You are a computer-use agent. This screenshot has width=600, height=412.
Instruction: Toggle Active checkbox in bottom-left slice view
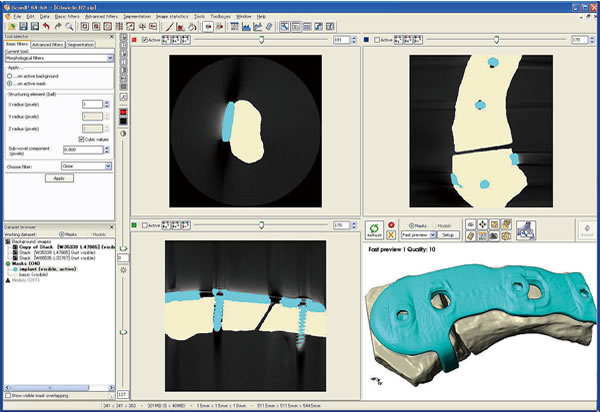tap(145, 225)
